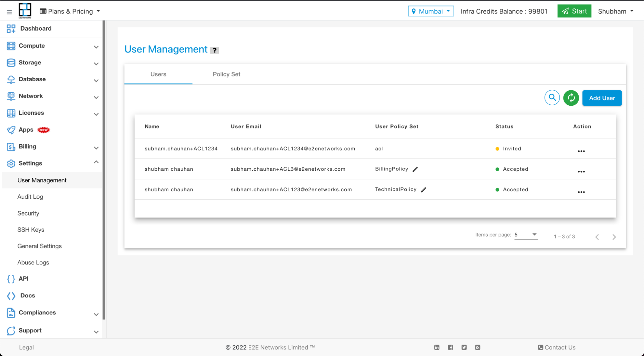Open the hamburger menu icon
Screen dimensions: 644x356
[9, 12]
